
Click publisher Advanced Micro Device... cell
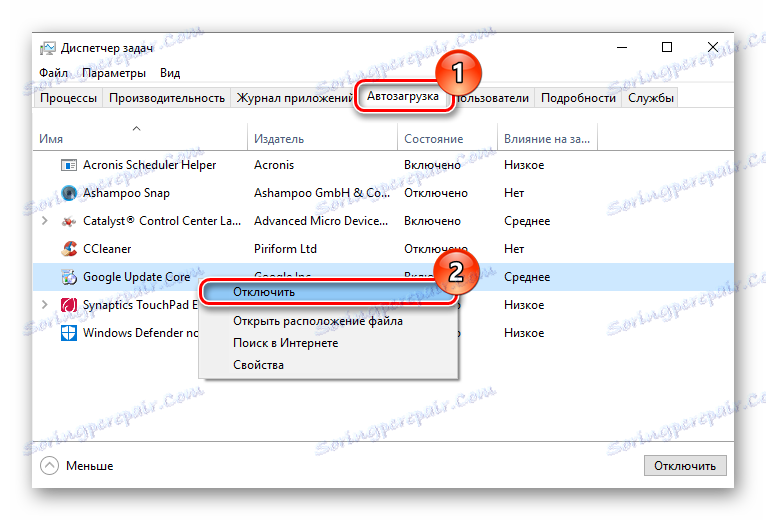click(x=321, y=221)
